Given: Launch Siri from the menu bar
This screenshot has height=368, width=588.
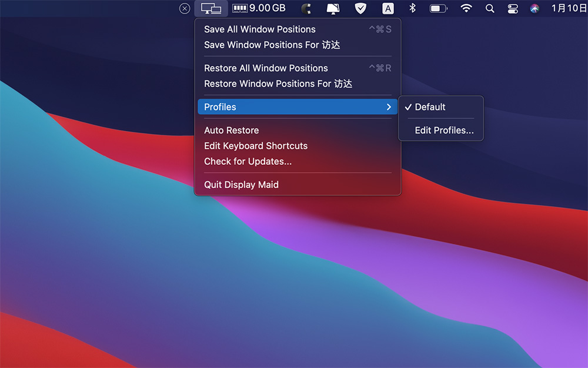Looking at the screenshot, I should (534, 8).
